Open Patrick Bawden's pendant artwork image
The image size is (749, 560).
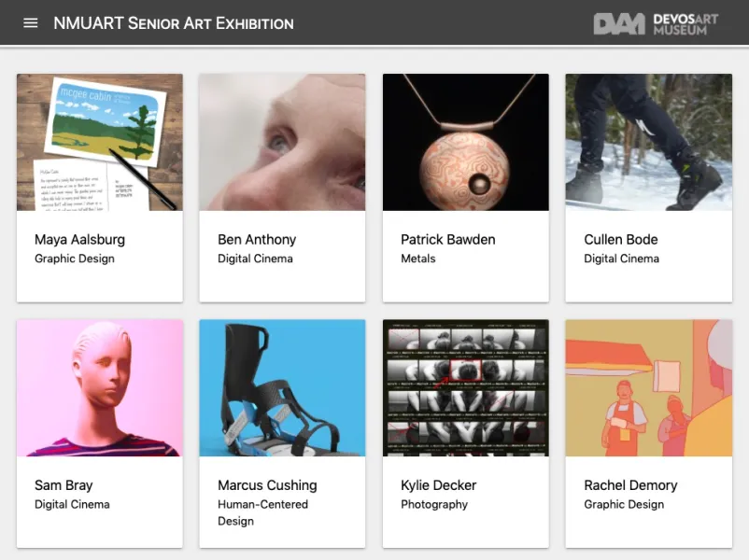(x=465, y=142)
